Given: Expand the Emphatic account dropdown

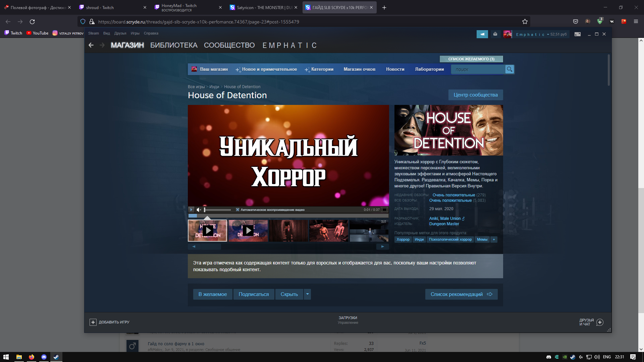Looking at the screenshot, I should coord(548,35).
